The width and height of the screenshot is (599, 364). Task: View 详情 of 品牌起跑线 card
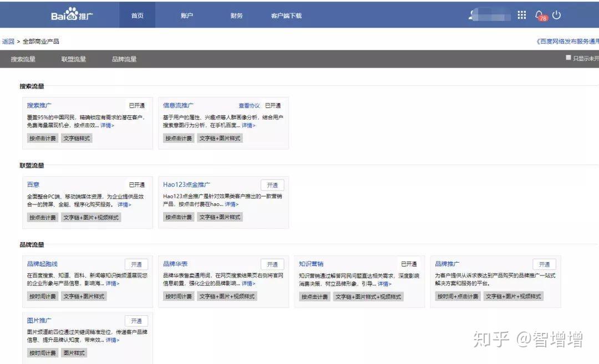pos(112,283)
